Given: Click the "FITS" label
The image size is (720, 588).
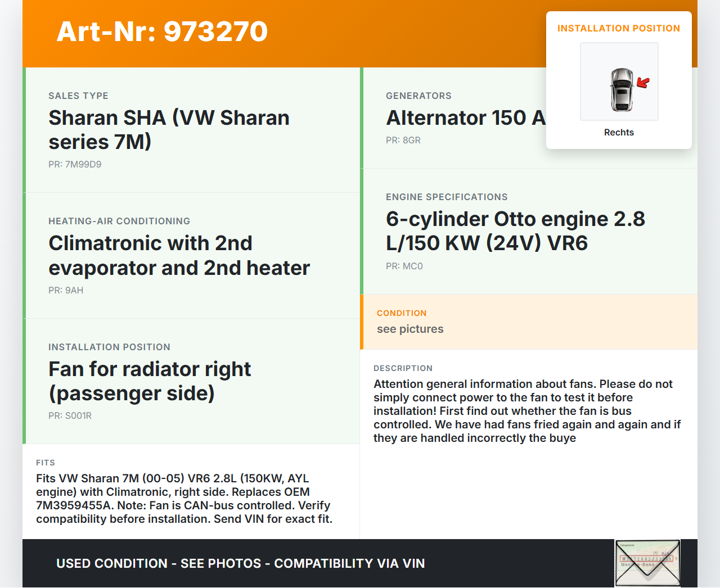Looking at the screenshot, I should click(x=46, y=463).
